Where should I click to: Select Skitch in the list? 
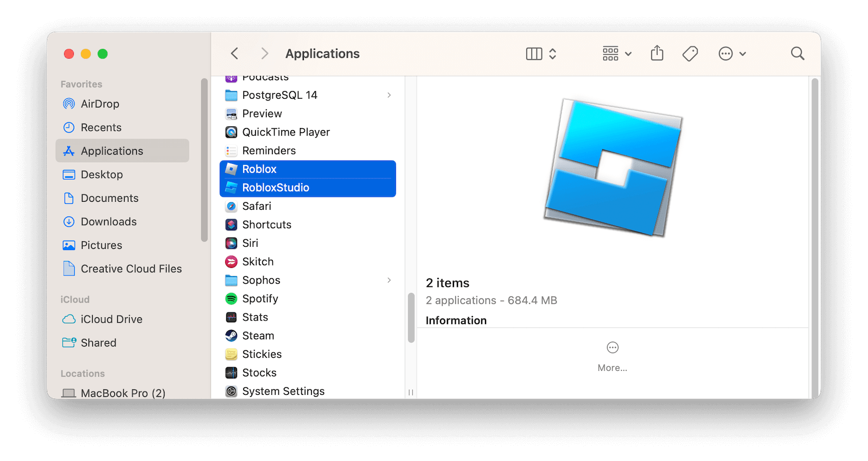308,261
